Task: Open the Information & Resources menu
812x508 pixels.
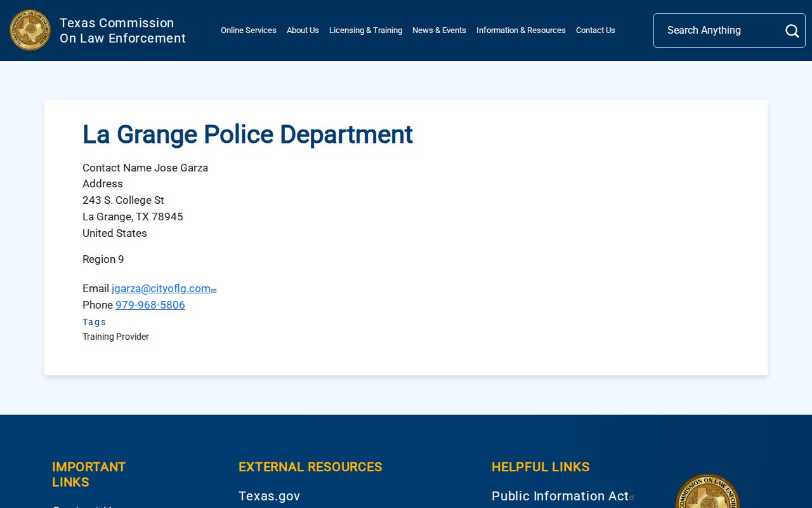Action: click(521, 30)
